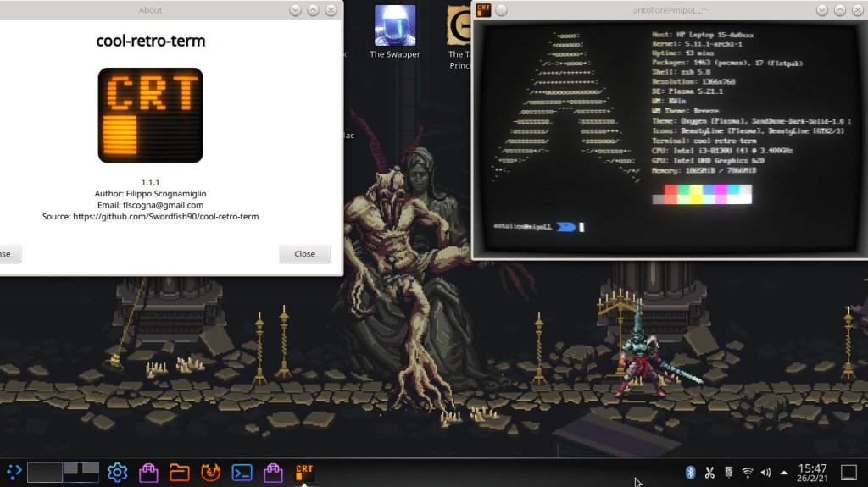
Task: Click the volume speaker tray icon
Action: pyautogui.click(x=765, y=472)
